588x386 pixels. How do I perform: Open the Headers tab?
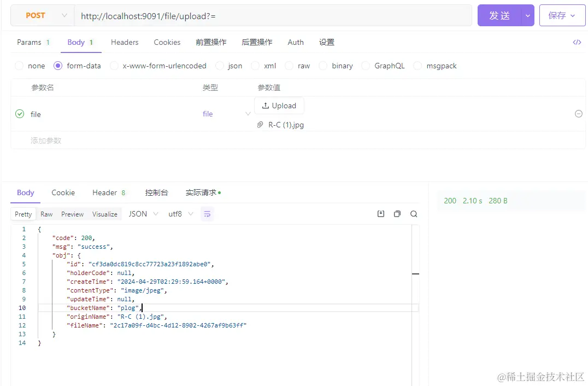[125, 42]
